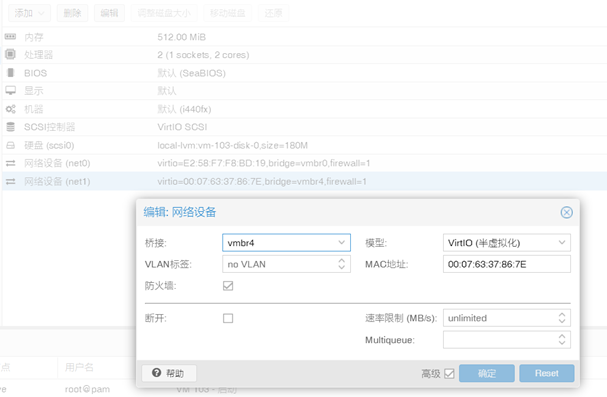Click the monitor icon beside 显示
607x397 pixels.
10,91
